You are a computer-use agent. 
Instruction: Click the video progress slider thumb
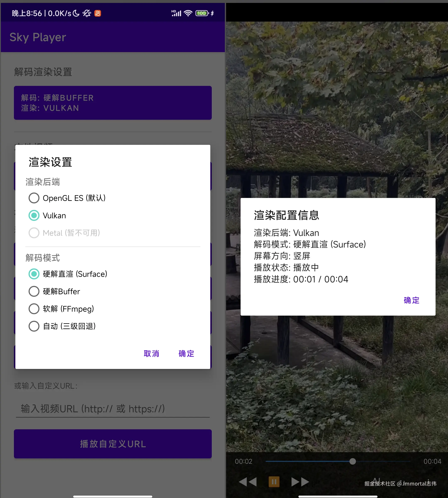tap(353, 461)
